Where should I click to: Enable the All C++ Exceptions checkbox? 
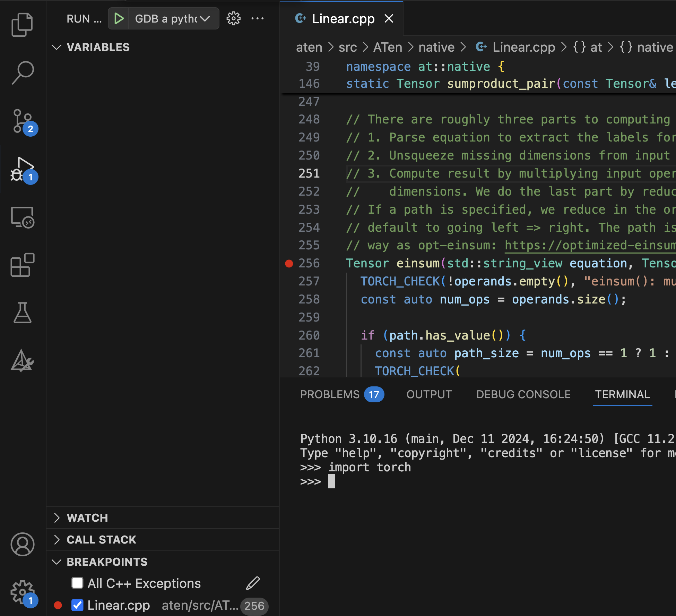tap(77, 583)
